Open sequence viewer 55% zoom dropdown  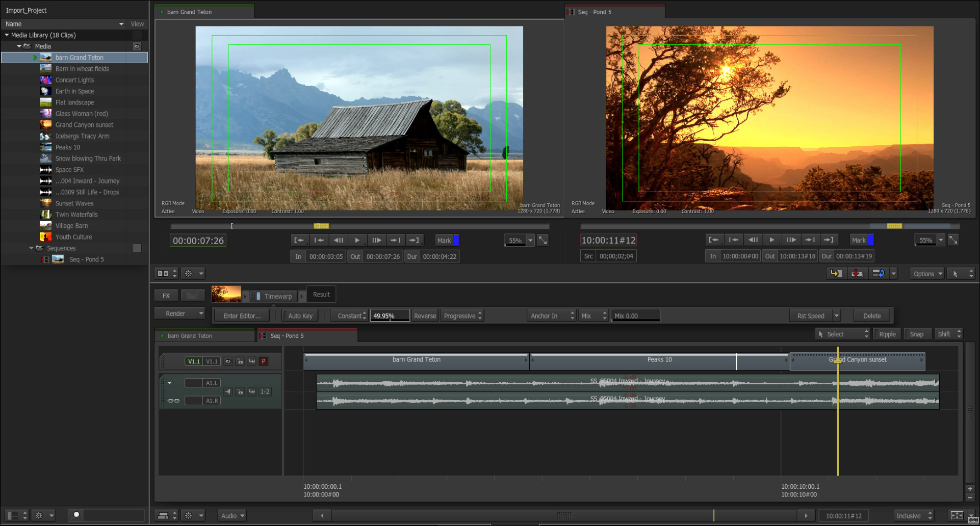(x=941, y=240)
